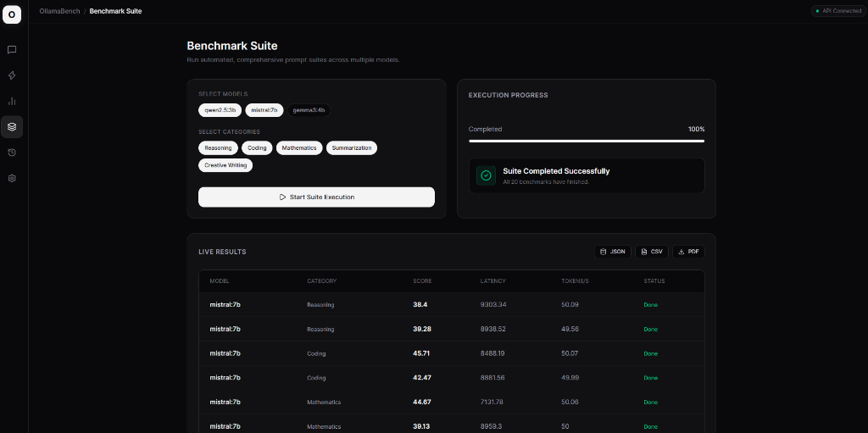Click the tokens/s value 50.07
This screenshot has height=433, width=868.
coord(570,353)
